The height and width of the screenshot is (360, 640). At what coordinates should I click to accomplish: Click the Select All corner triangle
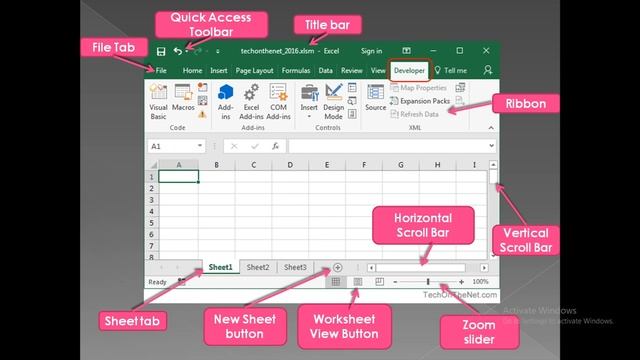(153, 165)
